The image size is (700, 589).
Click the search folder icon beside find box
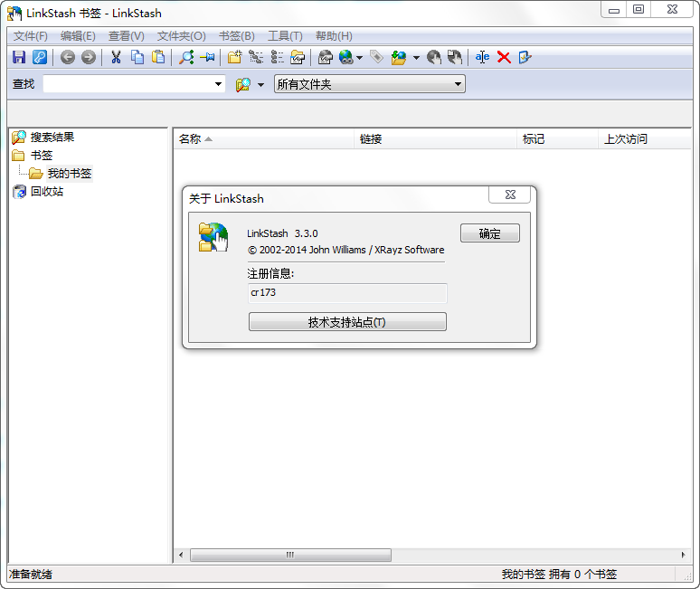(x=243, y=84)
